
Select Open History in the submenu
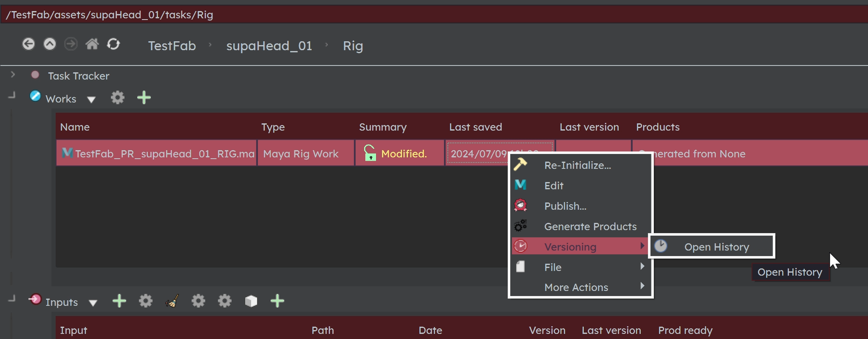click(x=712, y=246)
